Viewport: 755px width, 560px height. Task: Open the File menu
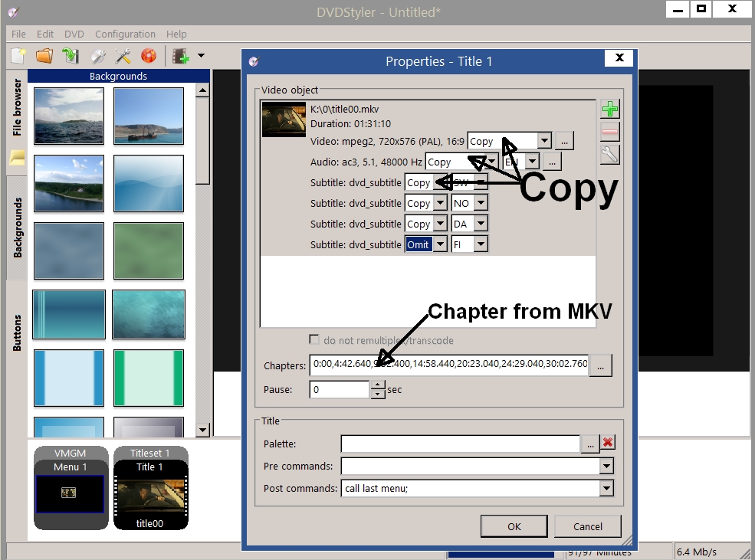point(18,34)
